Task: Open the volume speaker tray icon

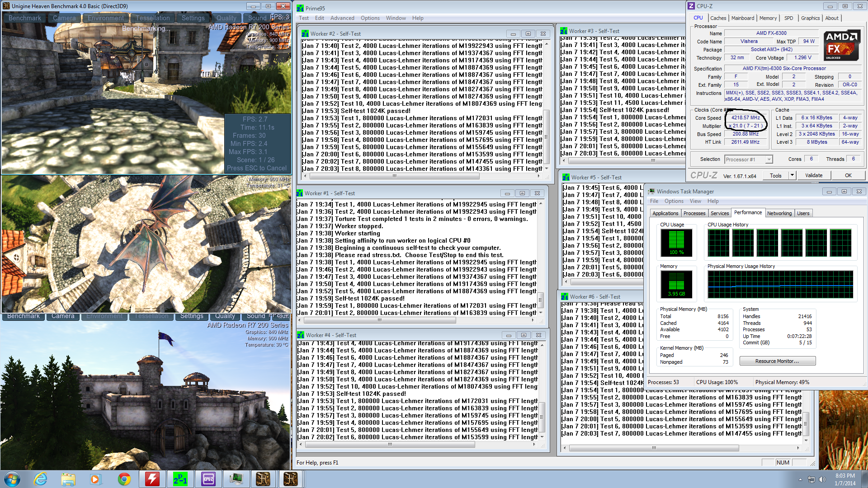Action: [x=822, y=479]
